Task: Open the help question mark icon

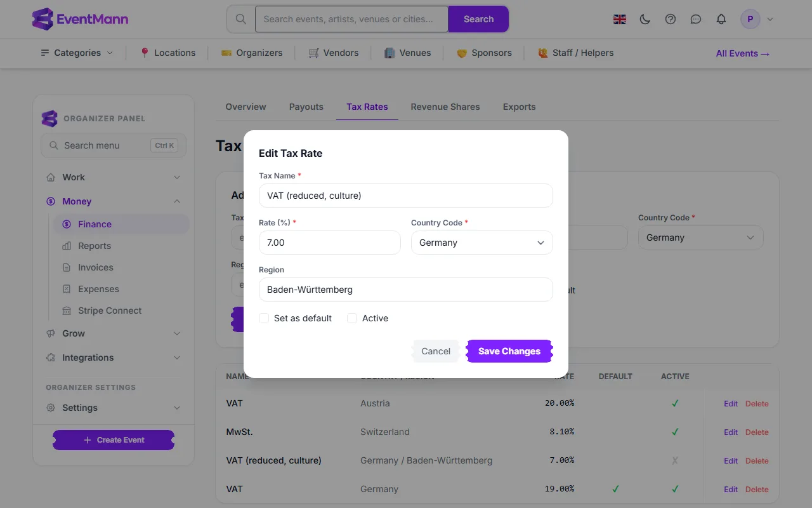Action: [x=671, y=19]
